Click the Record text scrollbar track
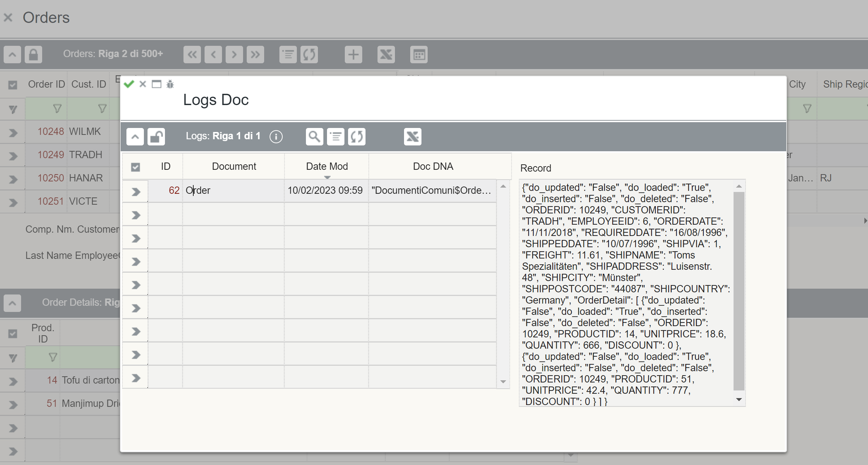 coord(739,291)
